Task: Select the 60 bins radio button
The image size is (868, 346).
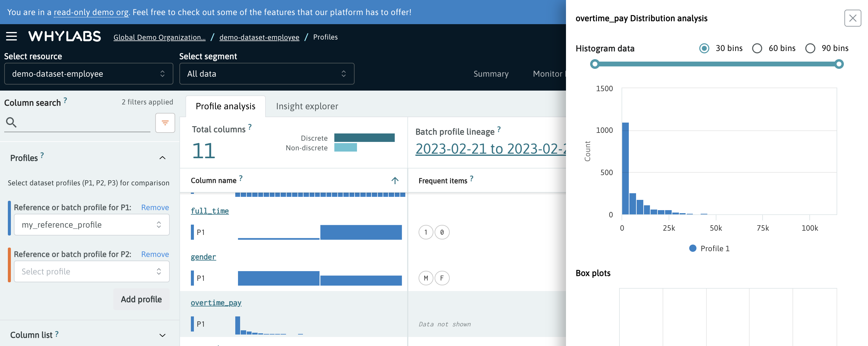Action: [757, 48]
